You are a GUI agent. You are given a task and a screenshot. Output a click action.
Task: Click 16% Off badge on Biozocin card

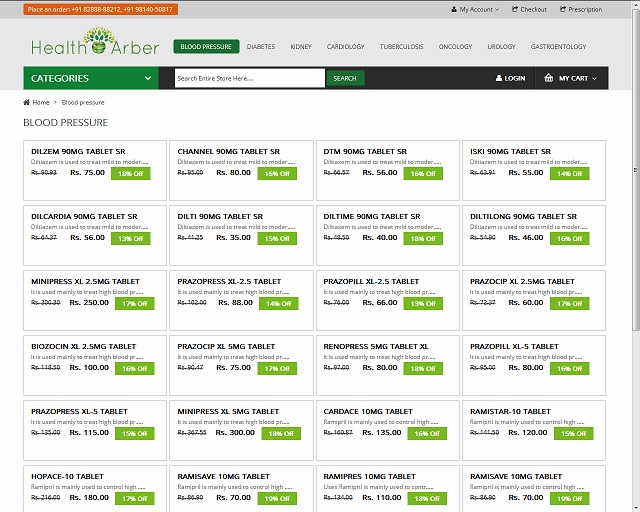(135, 368)
